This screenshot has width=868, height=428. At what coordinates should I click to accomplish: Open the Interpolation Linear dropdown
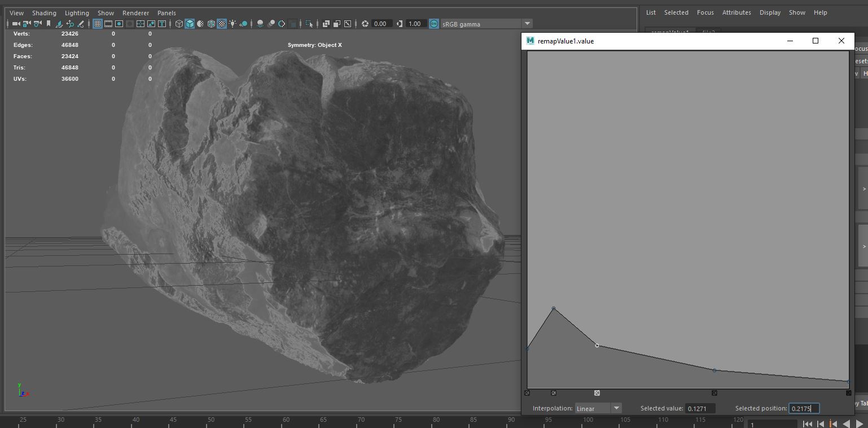point(598,408)
